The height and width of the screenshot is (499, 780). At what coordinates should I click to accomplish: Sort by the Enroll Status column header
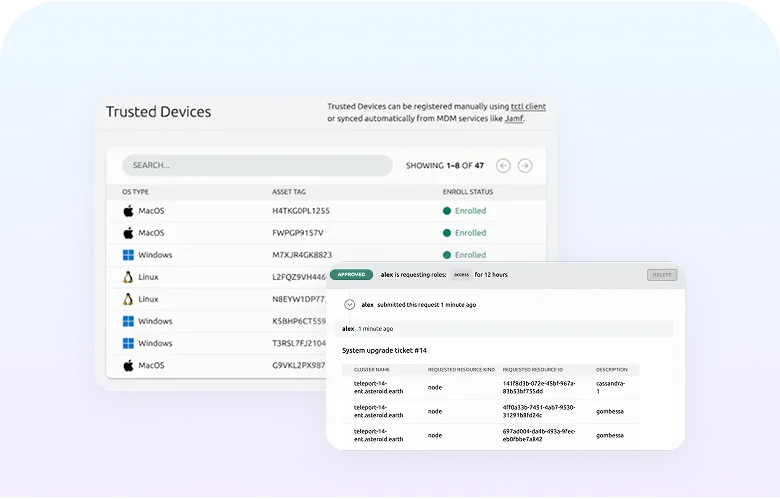coord(467,191)
